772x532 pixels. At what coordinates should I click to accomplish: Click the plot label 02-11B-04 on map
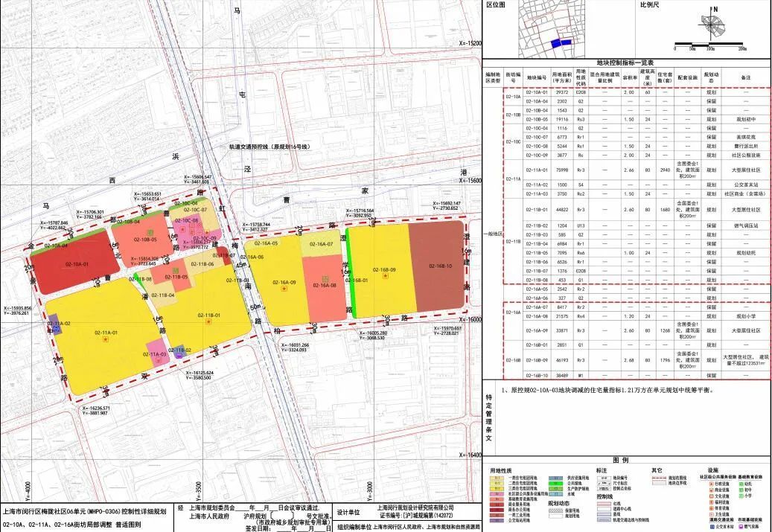pos(163,295)
